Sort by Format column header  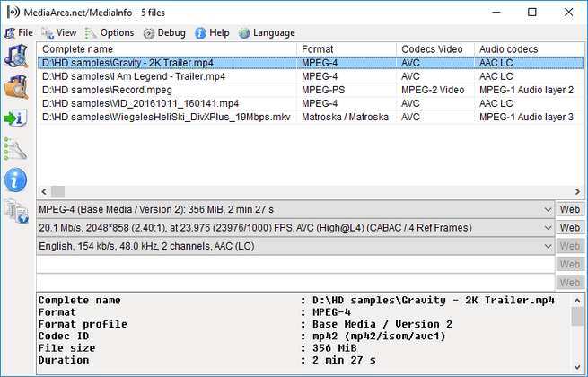347,49
